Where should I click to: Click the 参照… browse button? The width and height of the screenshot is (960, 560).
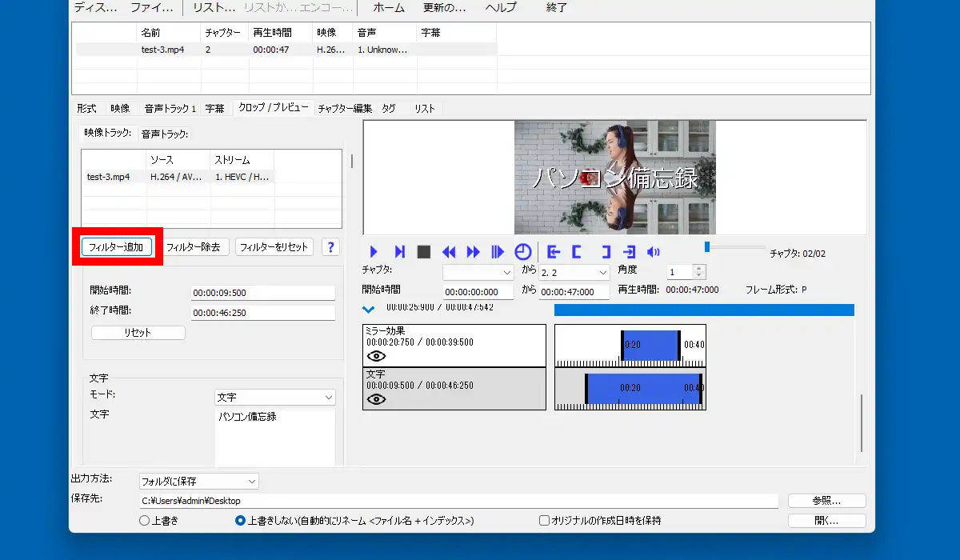tap(826, 501)
